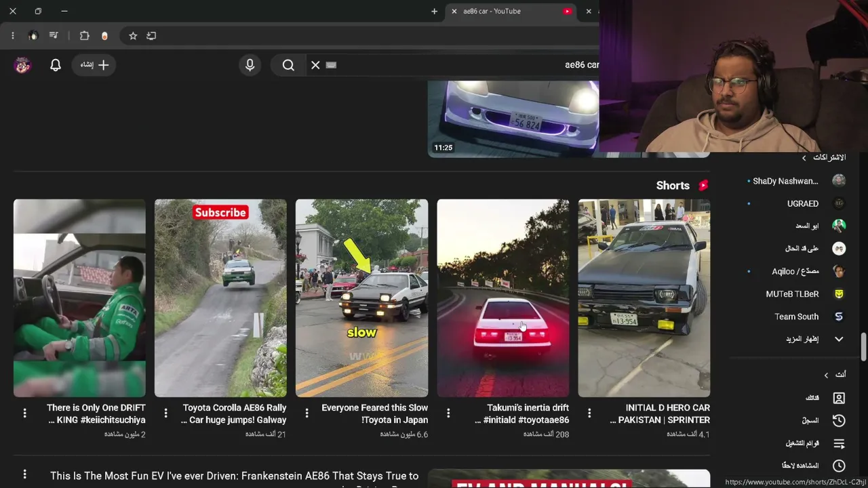Open 'There is Only One DRIFT KING' title
Image resolution: width=868 pixels, height=488 pixels.
pos(96,413)
